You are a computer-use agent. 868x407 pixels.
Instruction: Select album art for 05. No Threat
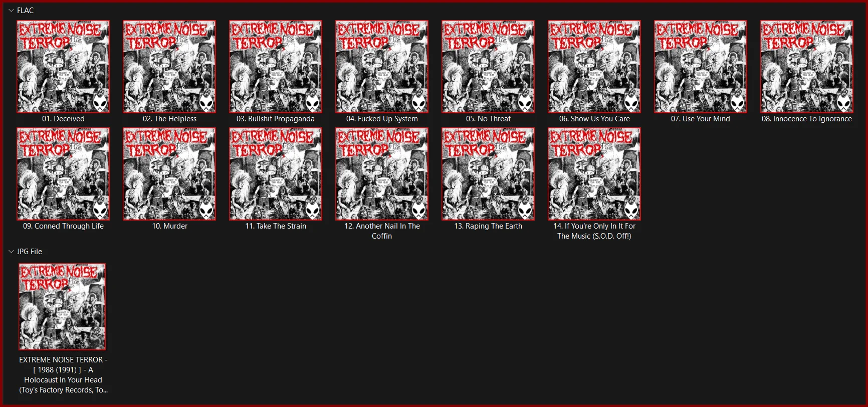[488, 67]
